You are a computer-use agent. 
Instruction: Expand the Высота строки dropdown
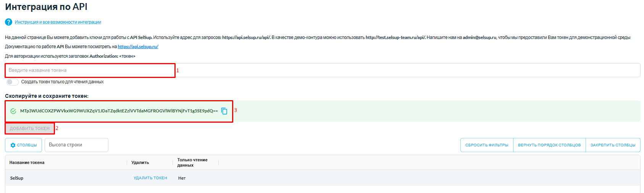click(x=76, y=145)
